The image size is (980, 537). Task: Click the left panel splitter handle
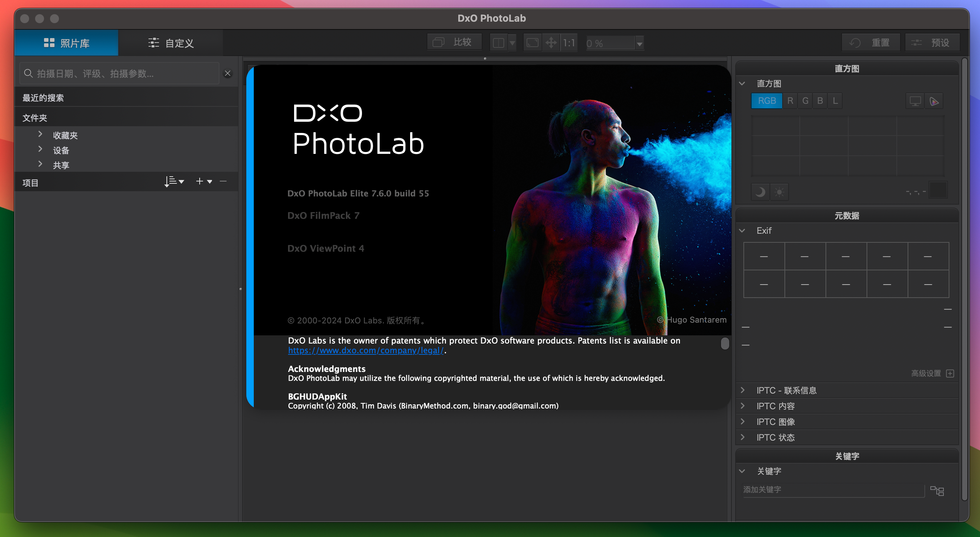240,289
